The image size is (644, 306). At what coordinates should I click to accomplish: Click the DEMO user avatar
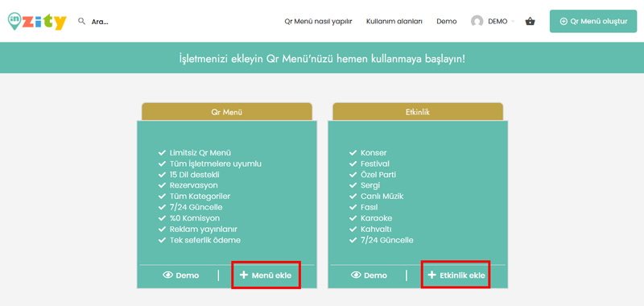[477, 22]
